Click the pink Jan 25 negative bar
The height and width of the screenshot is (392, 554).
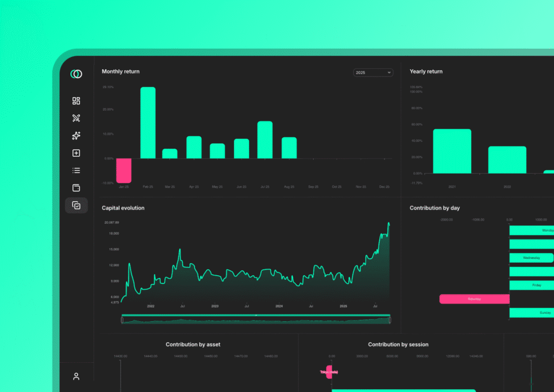tap(124, 170)
